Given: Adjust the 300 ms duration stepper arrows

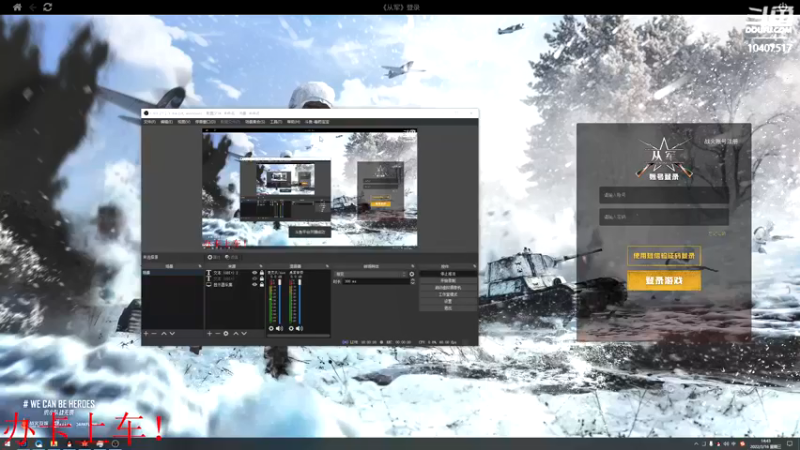Looking at the screenshot, I should (412, 281).
